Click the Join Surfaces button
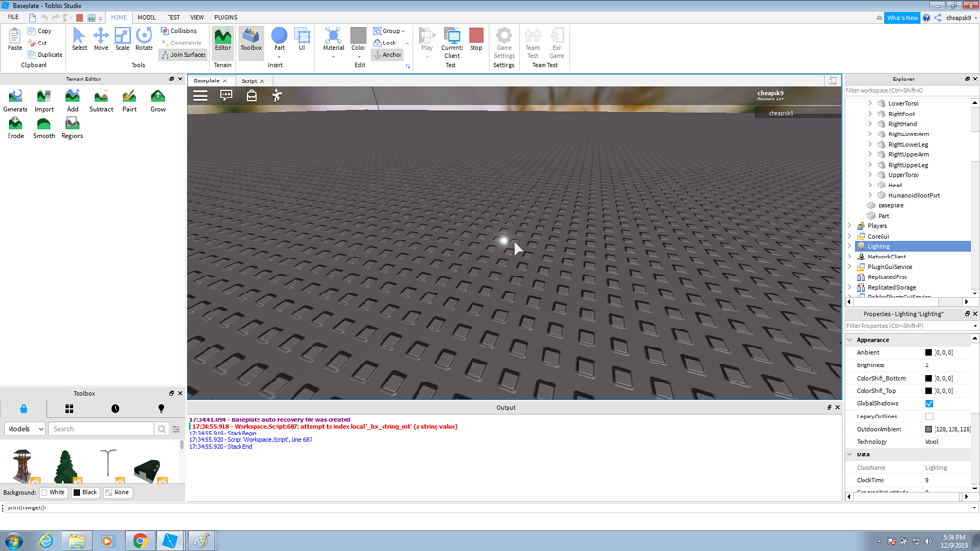Viewport: 980px width, 551px height. [183, 55]
